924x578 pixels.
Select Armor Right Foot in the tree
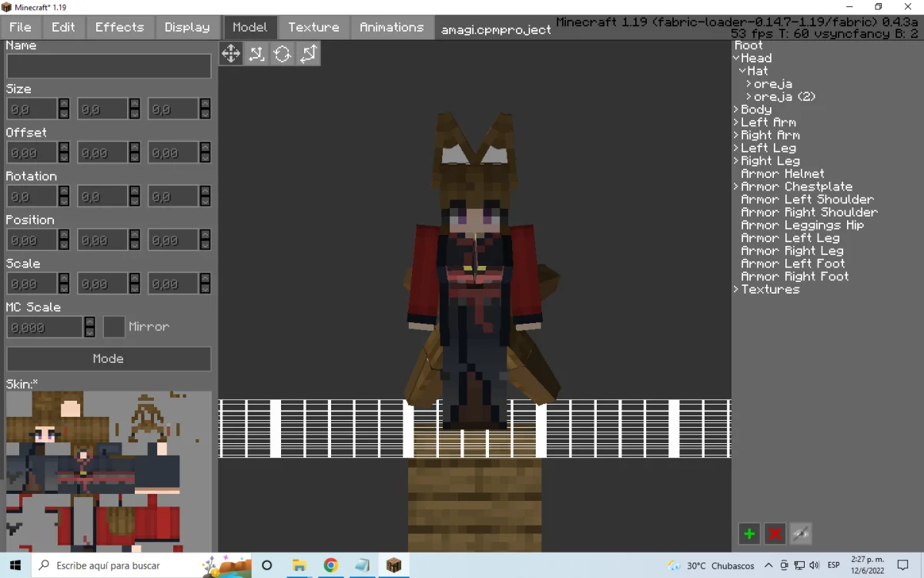click(795, 277)
